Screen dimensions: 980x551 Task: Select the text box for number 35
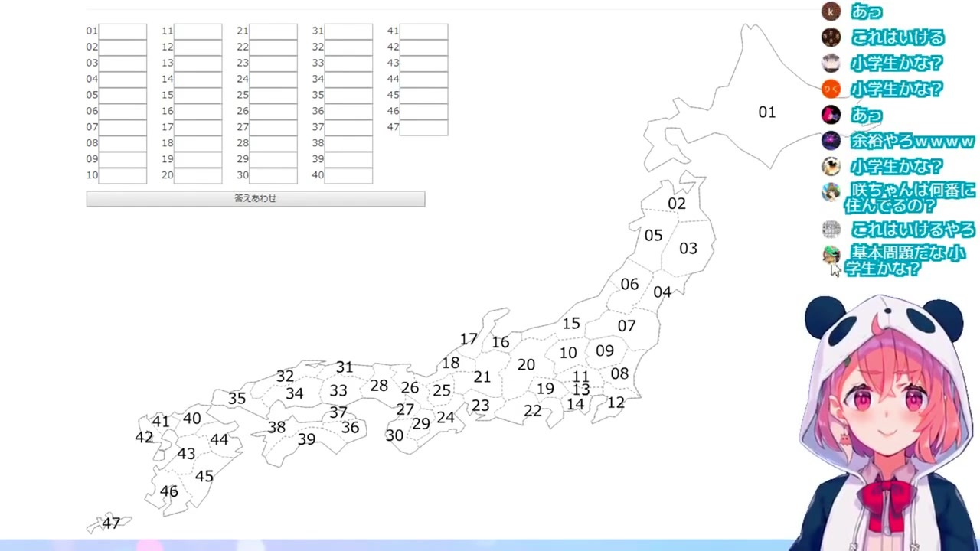(x=348, y=96)
